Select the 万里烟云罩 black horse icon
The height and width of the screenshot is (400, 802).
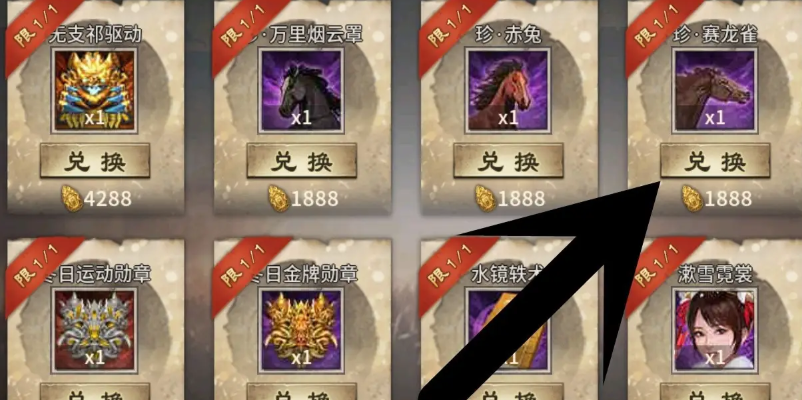[301, 91]
